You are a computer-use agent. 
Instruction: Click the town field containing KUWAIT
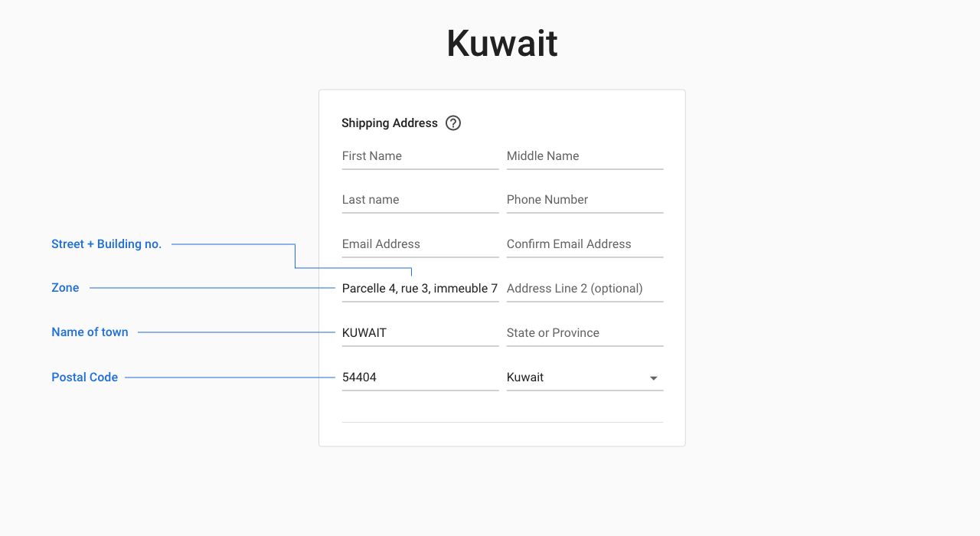[420, 333]
